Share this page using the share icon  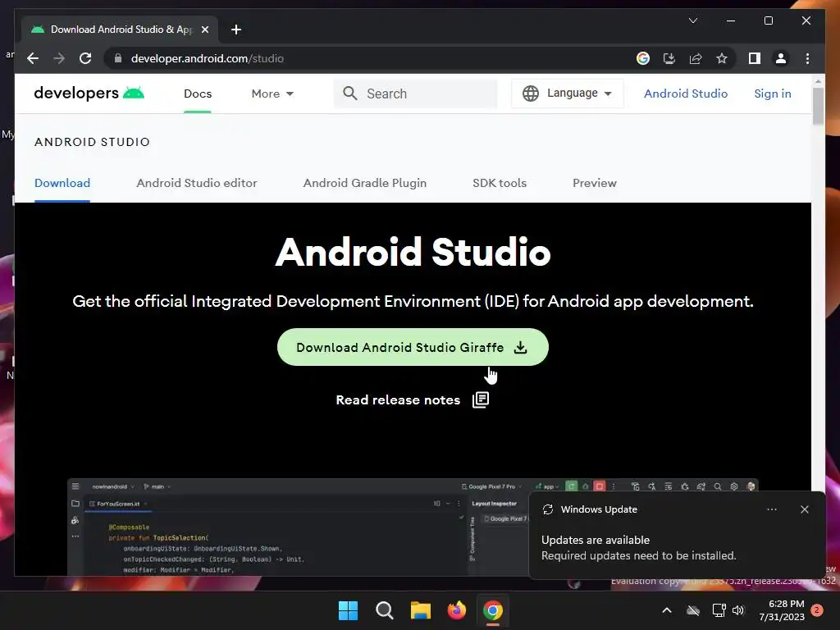tap(696, 58)
